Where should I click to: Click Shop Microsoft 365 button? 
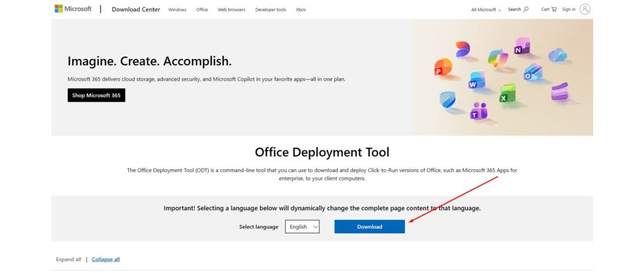[96, 95]
